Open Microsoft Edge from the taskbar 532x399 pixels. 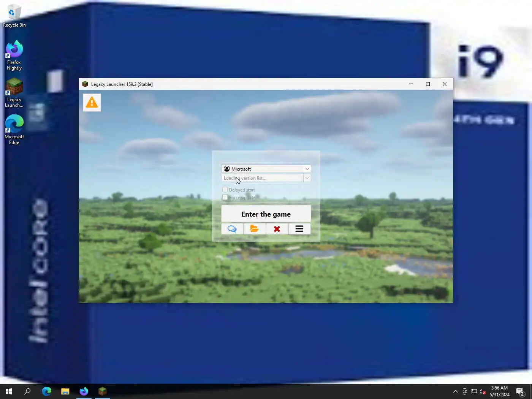(x=46, y=391)
